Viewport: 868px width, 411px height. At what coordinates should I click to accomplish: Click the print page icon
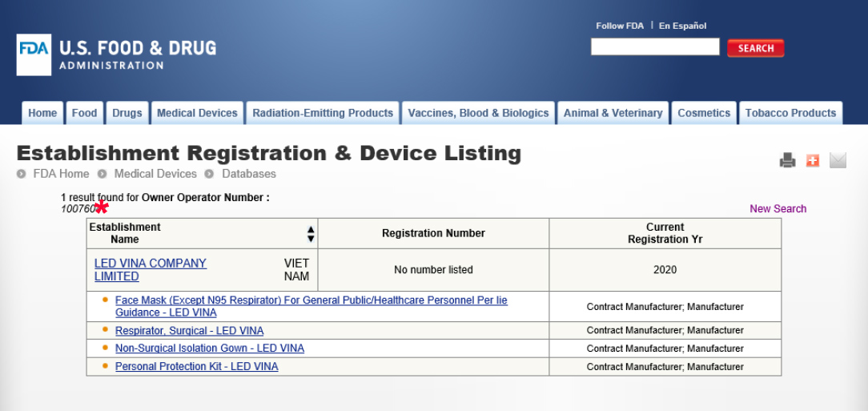[x=787, y=160]
